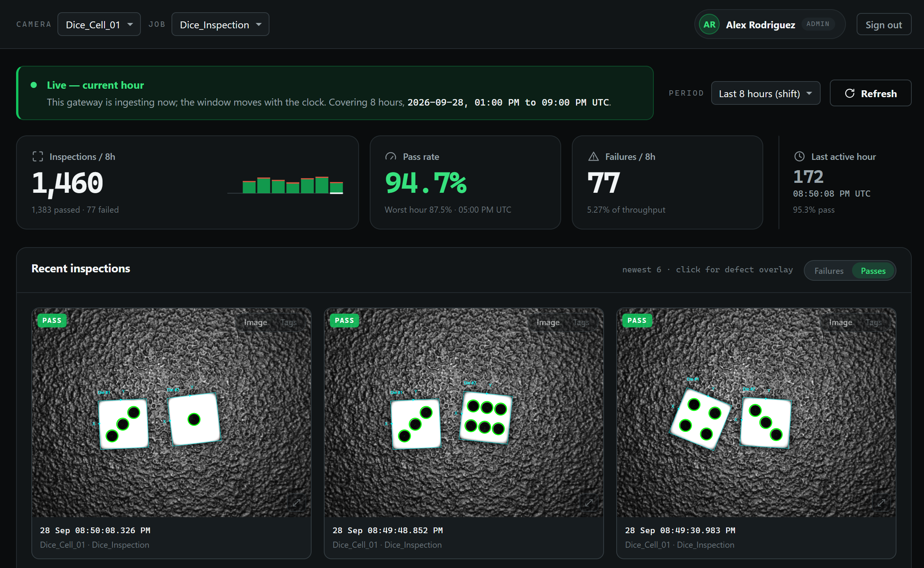Select Tags view on 08:49:48.852 PM card
924x568 pixels.
(x=581, y=322)
